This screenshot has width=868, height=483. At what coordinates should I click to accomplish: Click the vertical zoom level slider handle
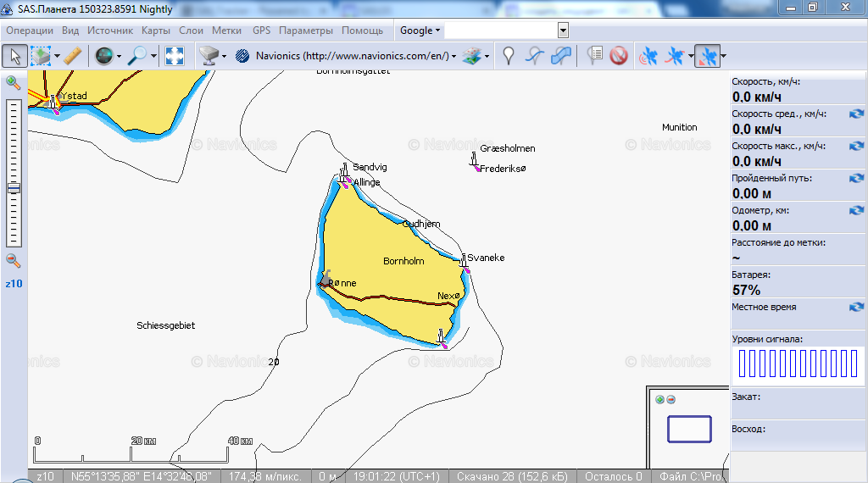pos(14,188)
